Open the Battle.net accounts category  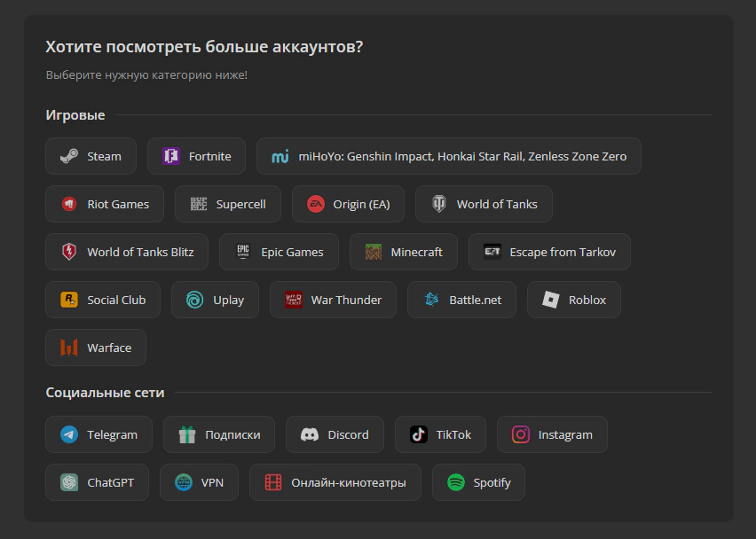(461, 300)
